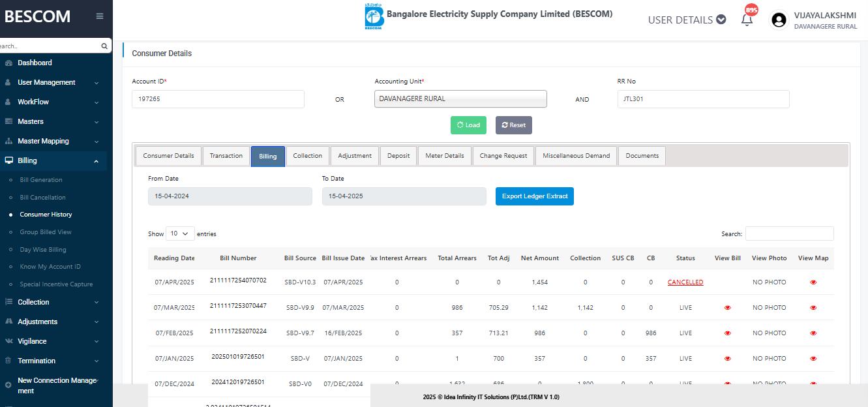This screenshot has width=868, height=407.
Task: Click the Dashboard icon in the sidebar
Action: [8, 63]
